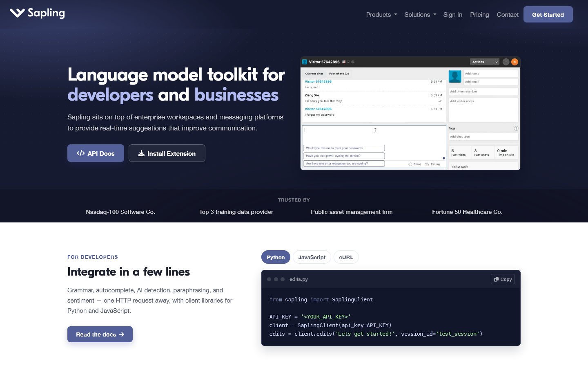This screenshot has width=588, height=368.
Task: Click the Sapling wordmark home link
Action: (x=46, y=13)
